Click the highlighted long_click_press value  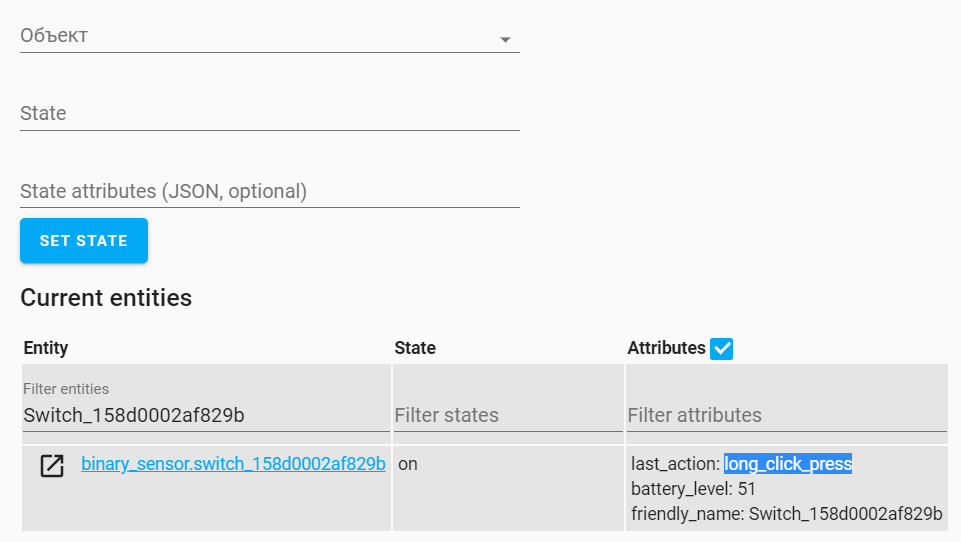click(x=788, y=464)
